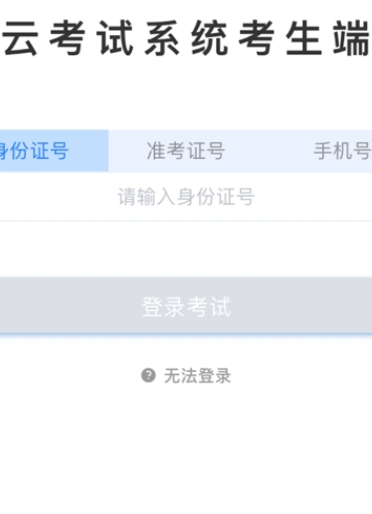The height and width of the screenshot is (514, 372).
Task: Click the 云考试系统考生端 title text
Action: pyautogui.click(x=186, y=37)
